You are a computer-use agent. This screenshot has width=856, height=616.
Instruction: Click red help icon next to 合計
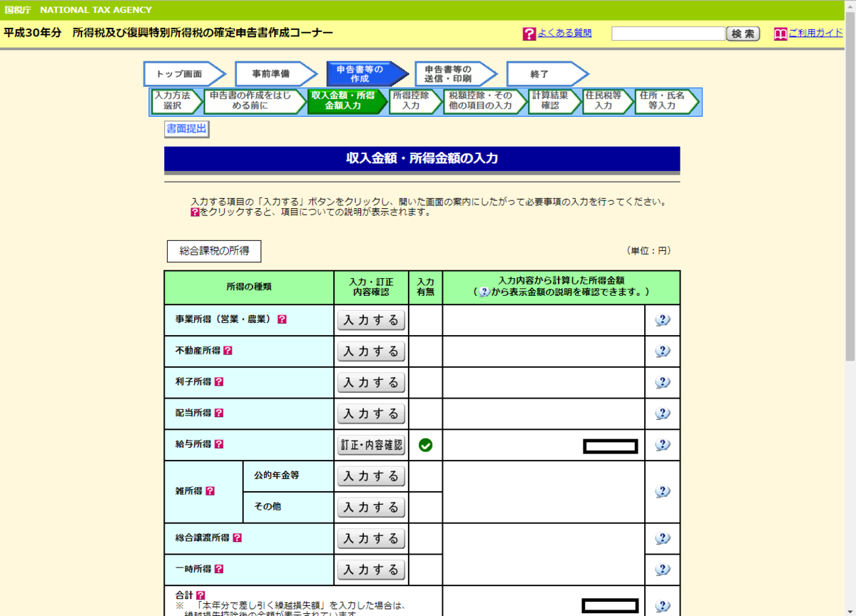point(200,595)
